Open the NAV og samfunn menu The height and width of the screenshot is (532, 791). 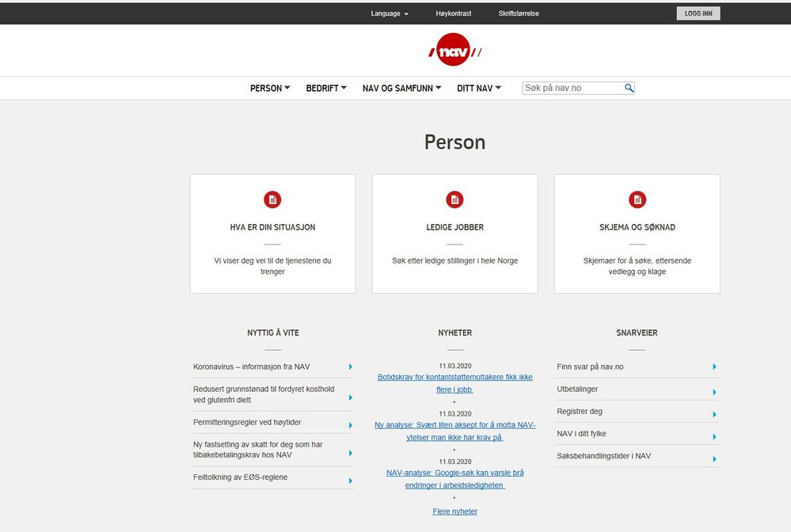401,88
